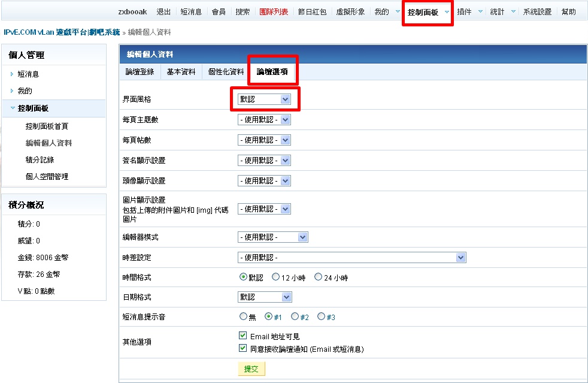Select the 24 小時 time format radio
588x383 pixels.
(318, 278)
